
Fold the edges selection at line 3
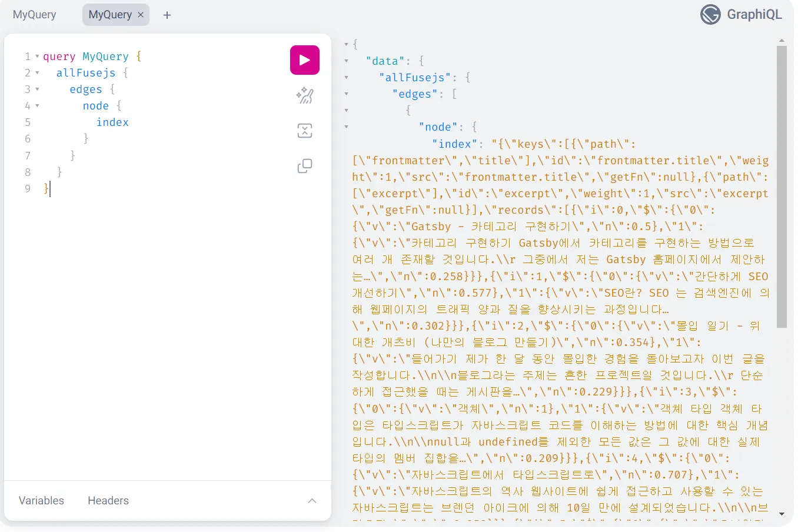37,89
